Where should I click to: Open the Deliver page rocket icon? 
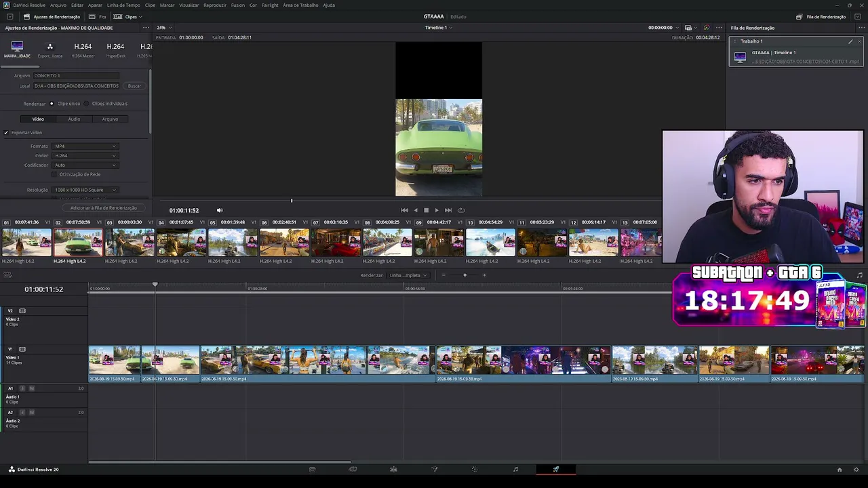556,469
